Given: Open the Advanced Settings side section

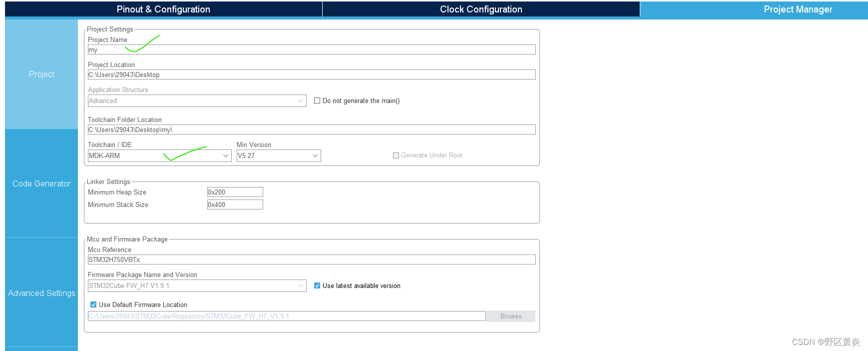Looking at the screenshot, I should (41, 293).
